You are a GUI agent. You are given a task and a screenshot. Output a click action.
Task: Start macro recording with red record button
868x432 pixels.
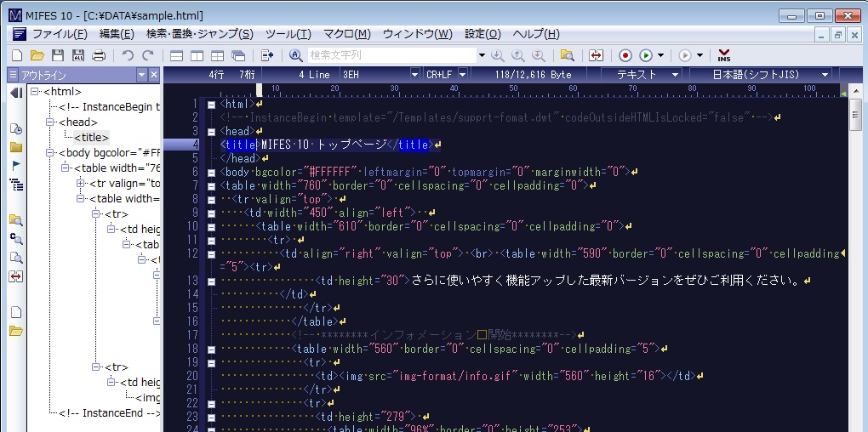(625, 55)
